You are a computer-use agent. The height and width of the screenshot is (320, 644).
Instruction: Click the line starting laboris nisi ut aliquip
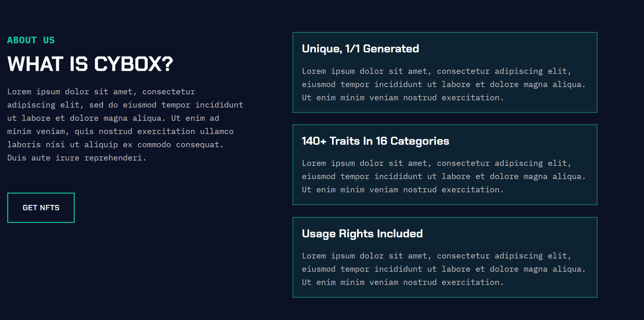pos(115,145)
